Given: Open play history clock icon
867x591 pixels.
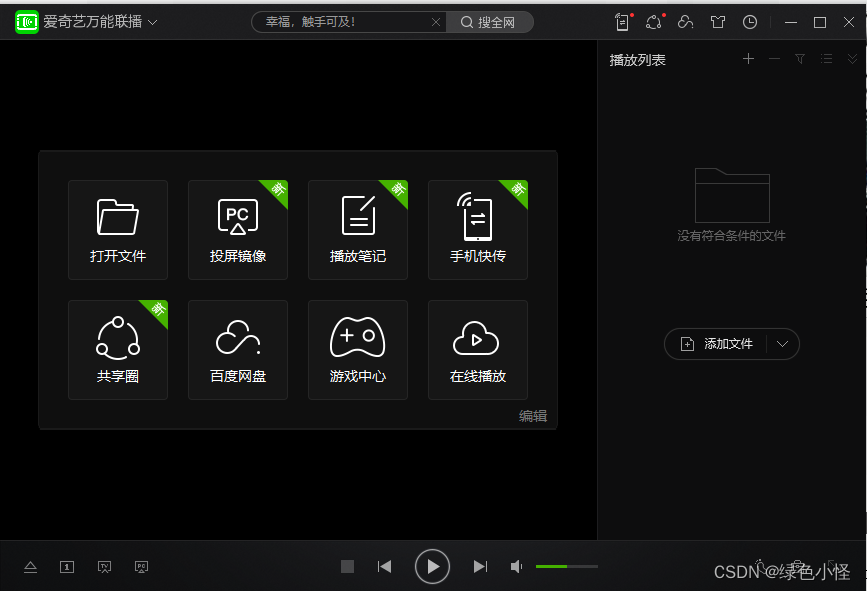Looking at the screenshot, I should [x=750, y=22].
